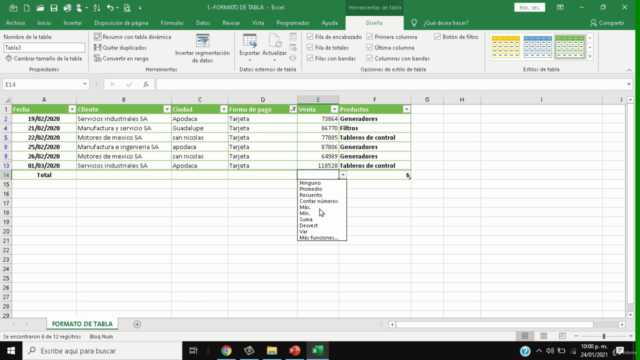640x360 pixels.
Task: Select the FORMATO DE TABLA sheet tab
Action: [x=82, y=324]
